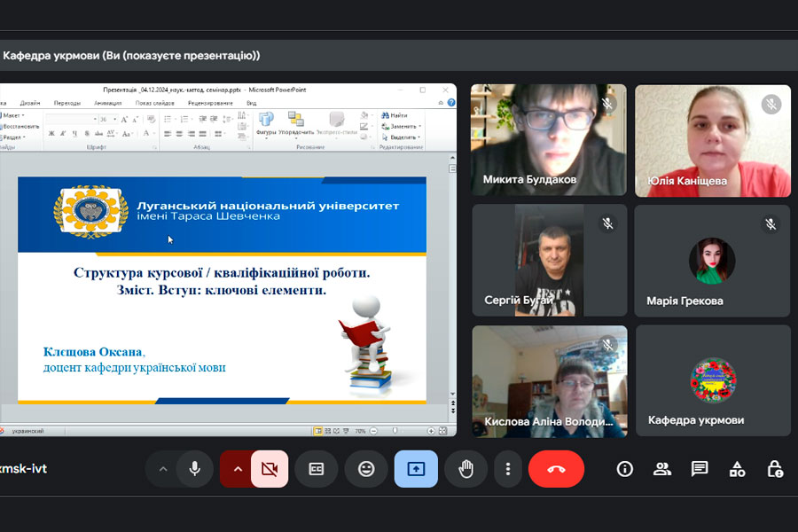This screenshot has width=798, height=532.
Task: Switch to the Переходы ribbon tab
Action: tap(67, 103)
